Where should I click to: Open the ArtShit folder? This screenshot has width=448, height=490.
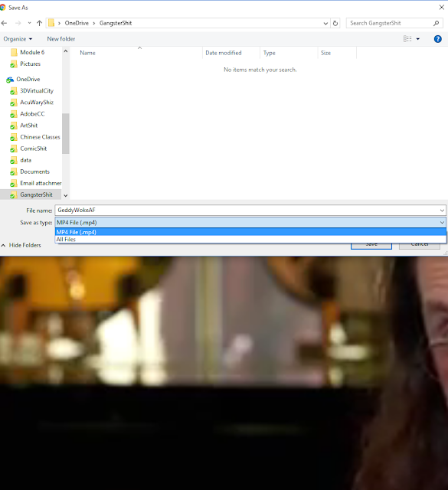[x=29, y=126]
